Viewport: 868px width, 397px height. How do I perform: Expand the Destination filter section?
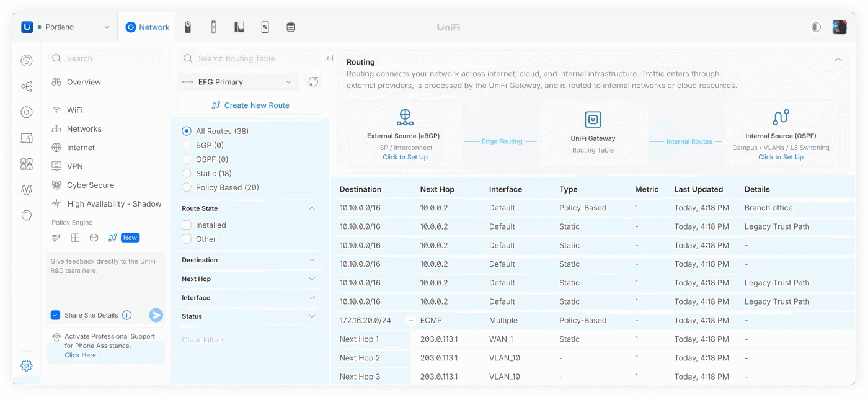point(312,260)
